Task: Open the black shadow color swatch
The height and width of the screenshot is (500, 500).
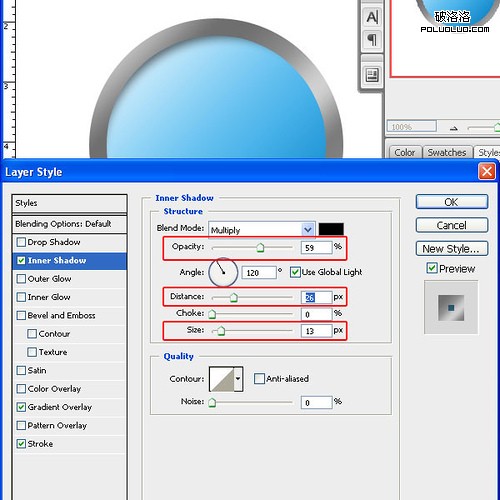Action: 331,229
